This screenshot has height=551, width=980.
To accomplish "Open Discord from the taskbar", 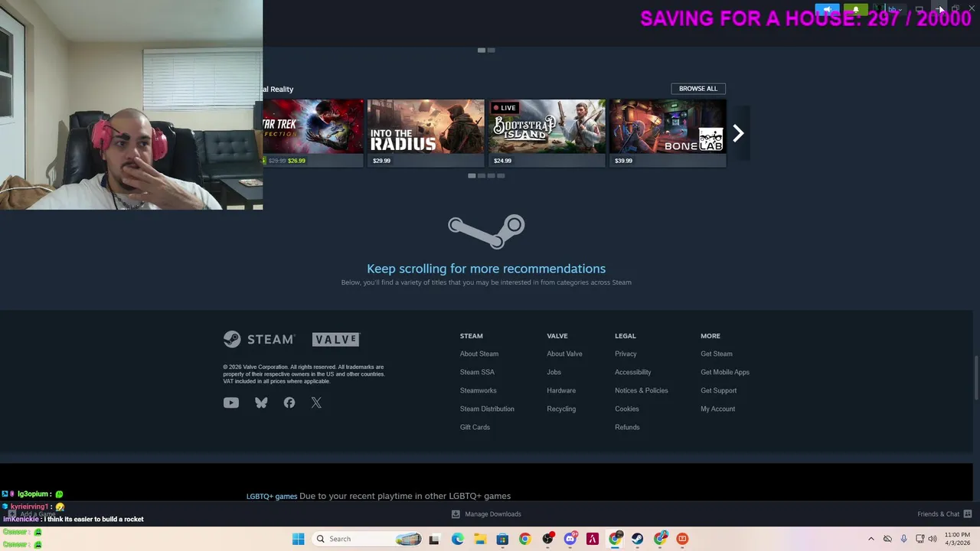I will point(570,539).
